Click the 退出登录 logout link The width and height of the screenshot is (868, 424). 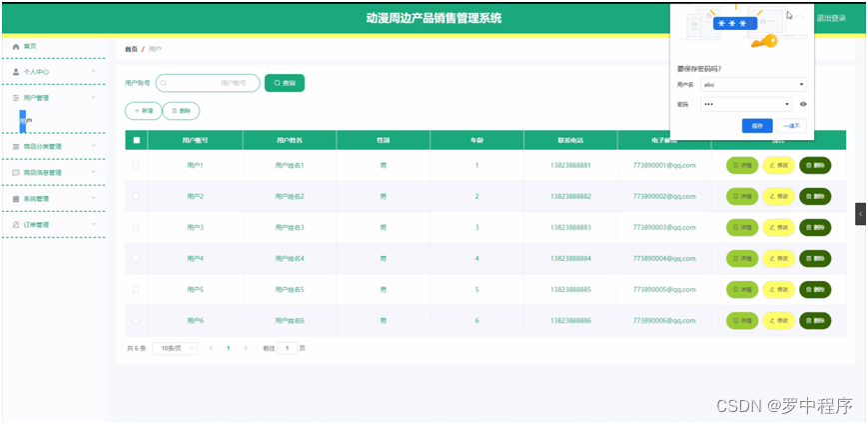coord(831,18)
